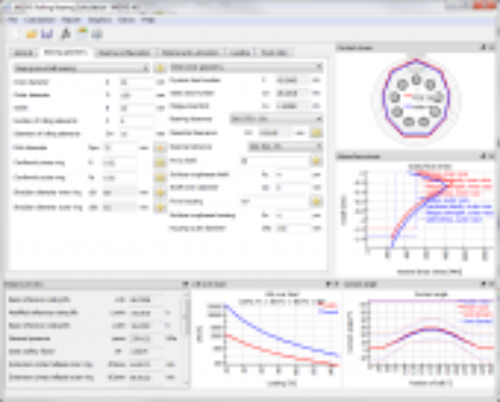Open the Calculation menu
500x402 pixels.
click(39, 20)
